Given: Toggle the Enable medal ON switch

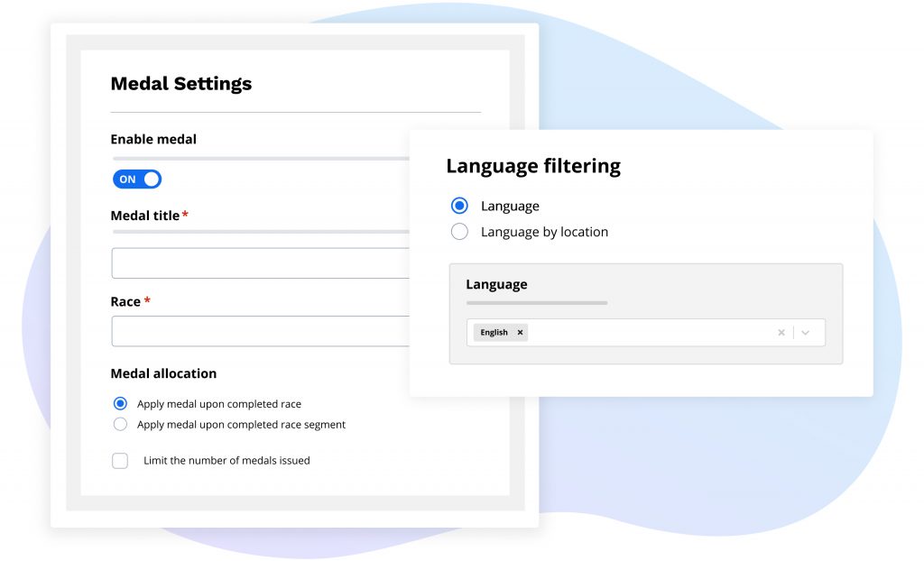Looking at the screenshot, I should (x=136, y=179).
